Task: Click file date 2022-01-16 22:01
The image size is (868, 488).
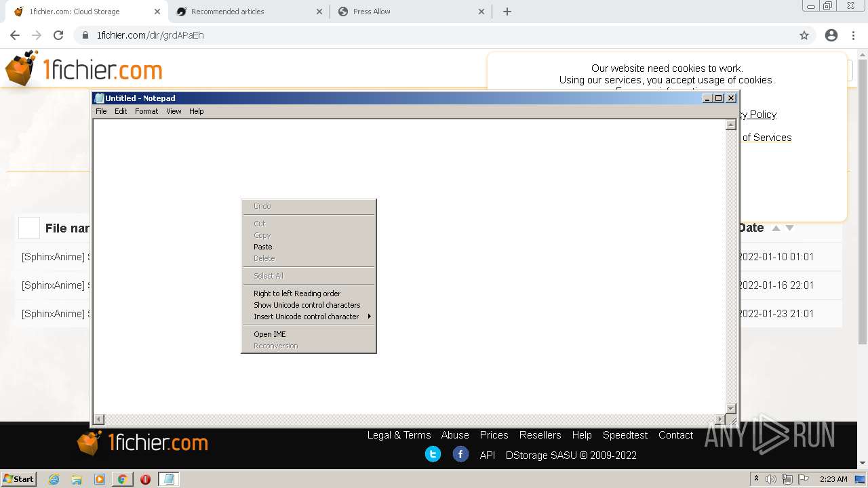Action: (776, 285)
